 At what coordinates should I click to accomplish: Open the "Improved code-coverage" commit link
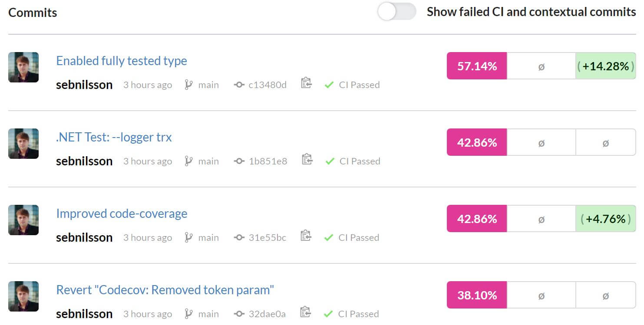click(x=122, y=213)
